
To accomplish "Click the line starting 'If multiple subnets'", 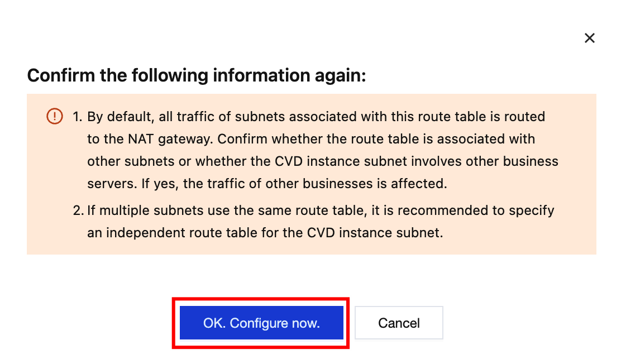I will (x=321, y=210).
